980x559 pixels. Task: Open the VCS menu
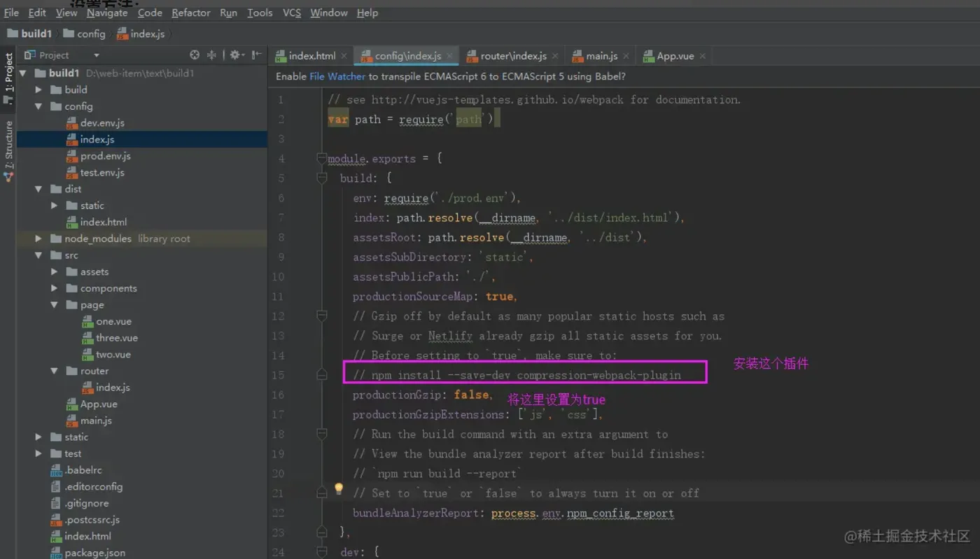point(292,13)
